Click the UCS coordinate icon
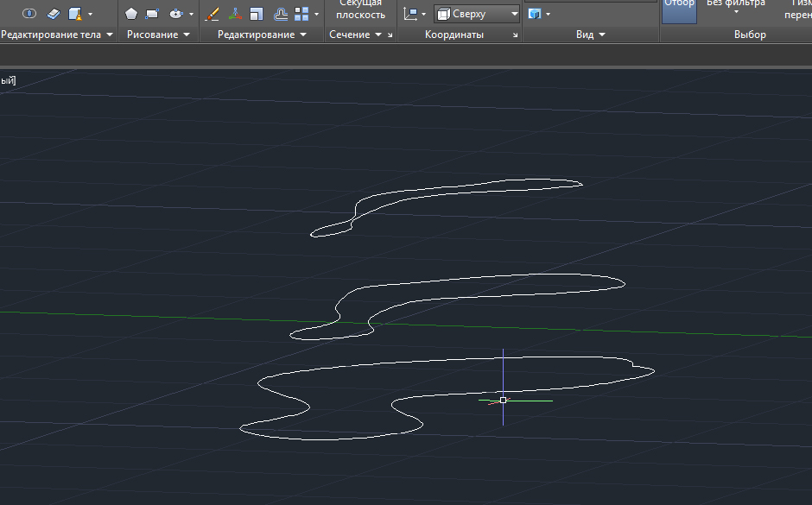 tap(410, 14)
